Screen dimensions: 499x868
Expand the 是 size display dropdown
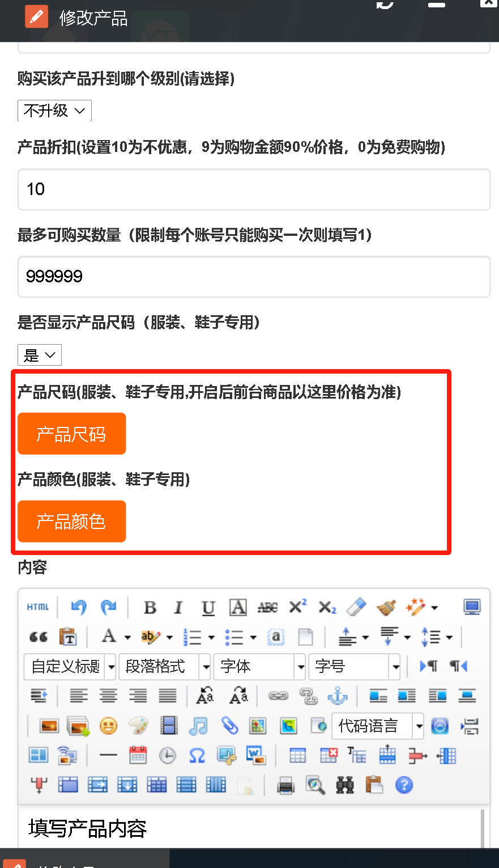pyautogui.click(x=40, y=355)
